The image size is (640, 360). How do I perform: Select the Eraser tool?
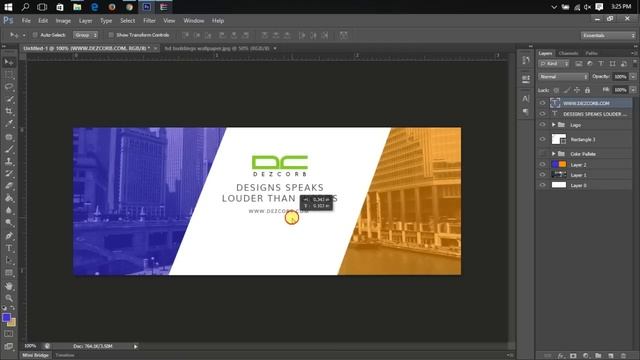coord(9,186)
